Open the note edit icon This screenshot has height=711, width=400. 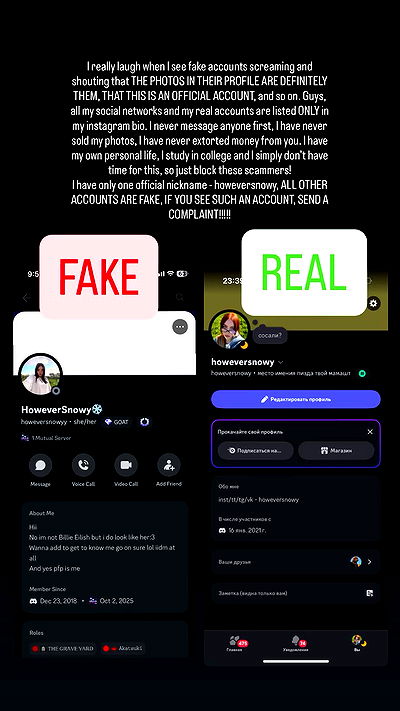[370, 593]
